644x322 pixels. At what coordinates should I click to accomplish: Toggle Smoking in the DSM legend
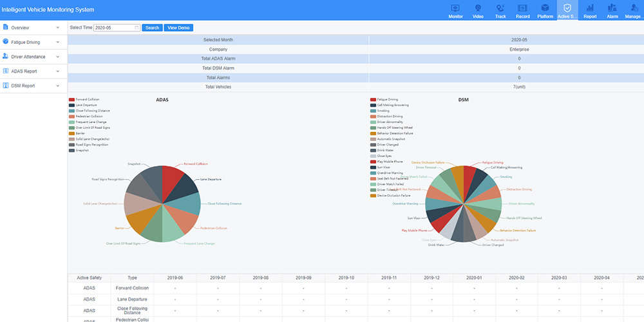(x=379, y=111)
